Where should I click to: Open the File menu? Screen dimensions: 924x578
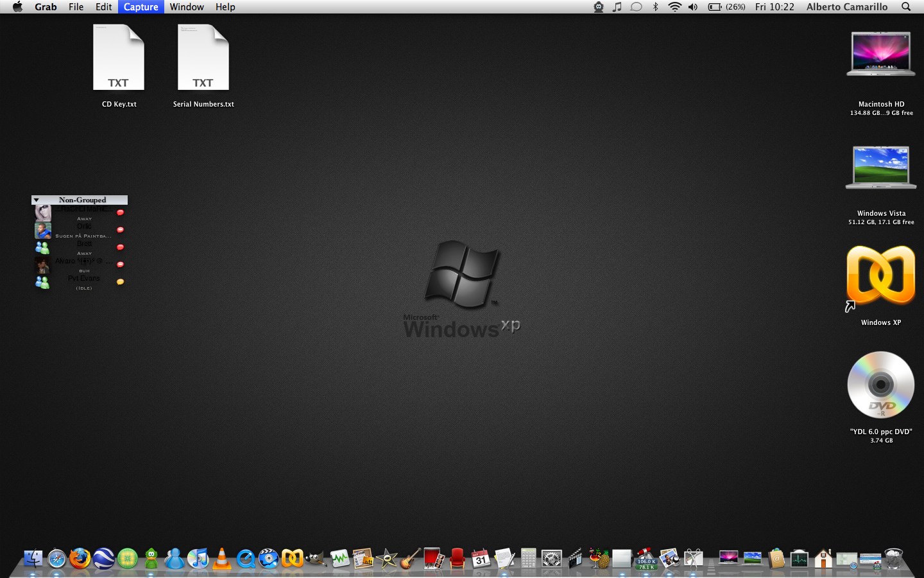click(76, 7)
